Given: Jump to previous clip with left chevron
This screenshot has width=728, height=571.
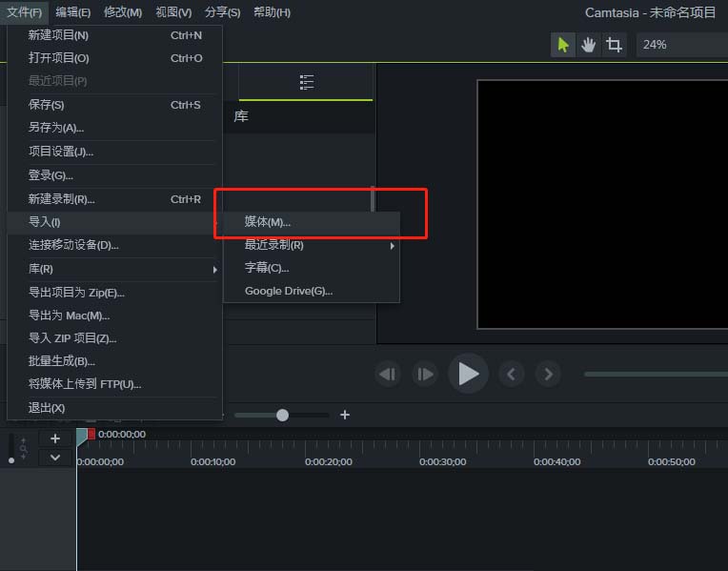Looking at the screenshot, I should coord(511,375).
